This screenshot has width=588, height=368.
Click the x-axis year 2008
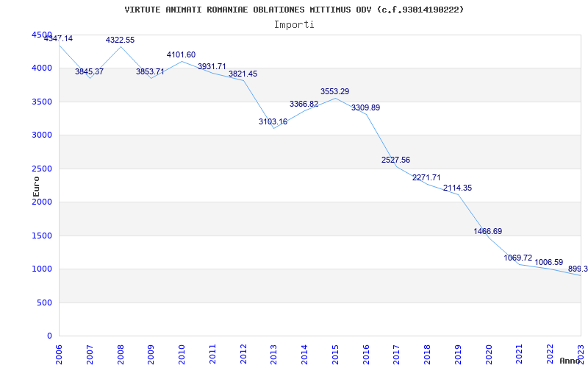click(x=121, y=355)
